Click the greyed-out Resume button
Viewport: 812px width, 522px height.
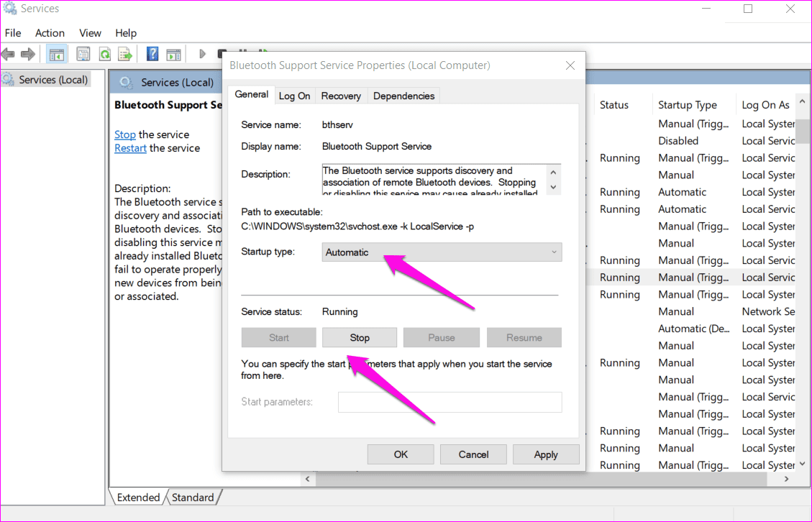coord(524,338)
